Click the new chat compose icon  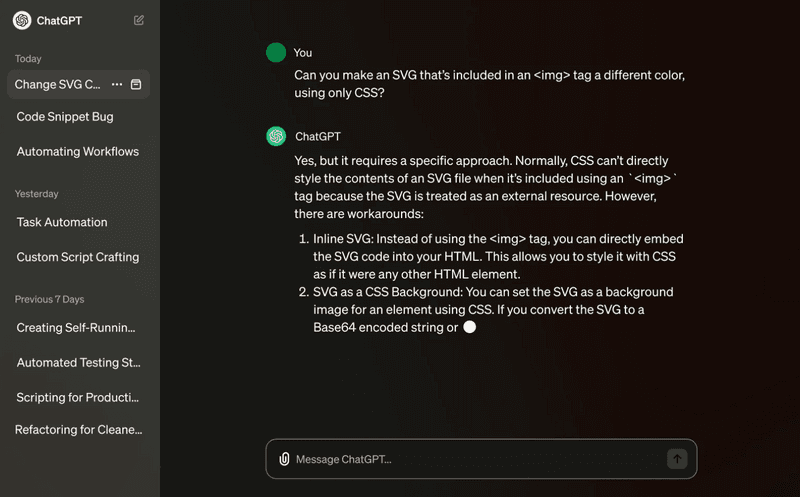[x=139, y=20]
